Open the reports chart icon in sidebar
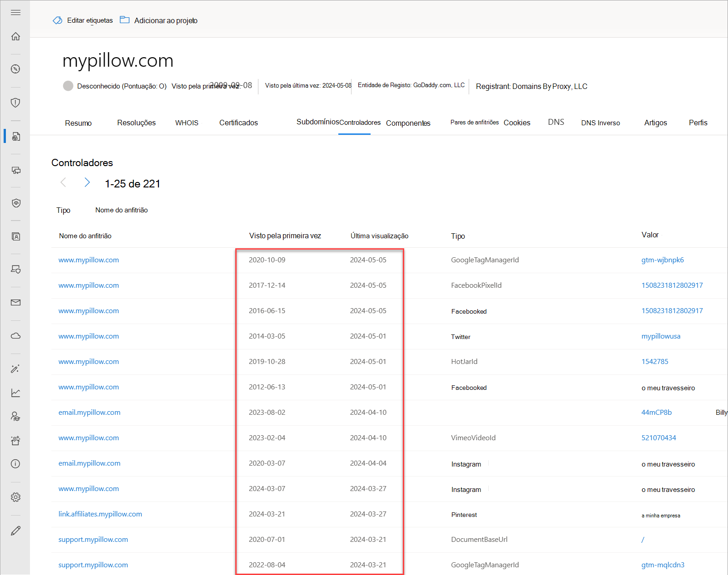728x575 pixels. click(x=15, y=393)
